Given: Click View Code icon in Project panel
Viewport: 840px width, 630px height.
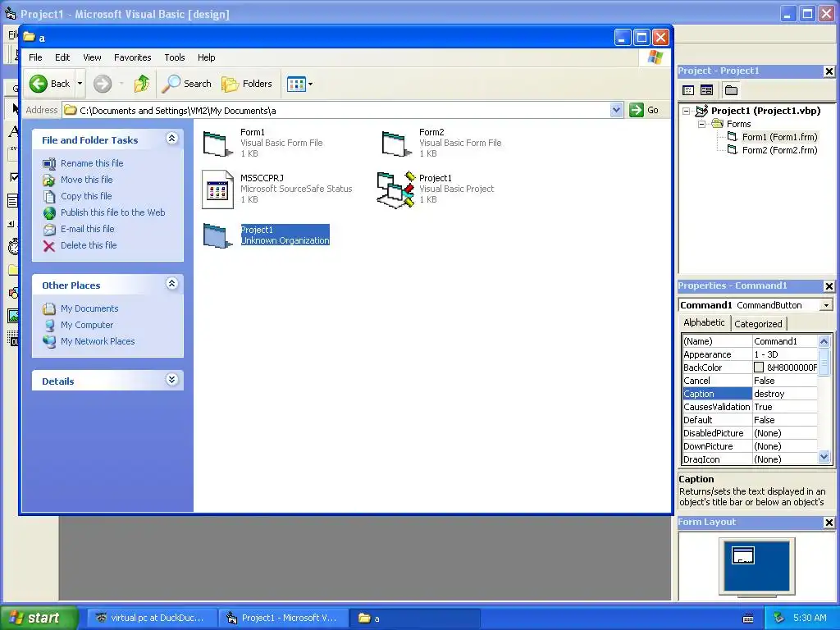Looking at the screenshot, I should [x=688, y=90].
